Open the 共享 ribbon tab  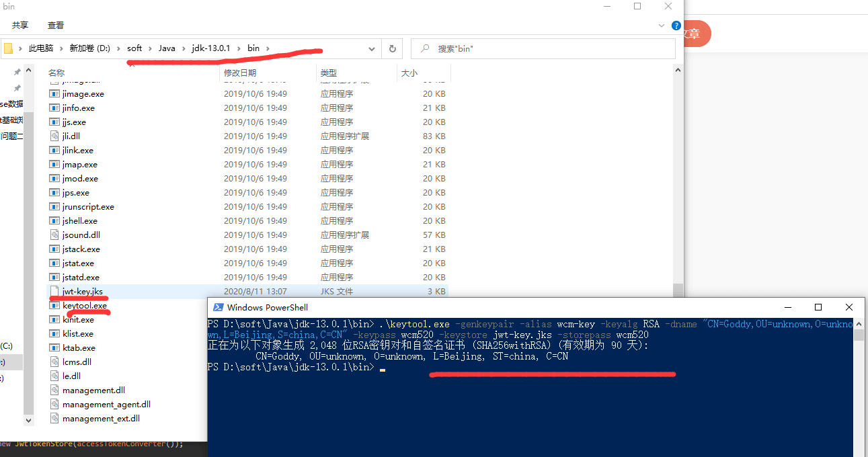pyautogui.click(x=20, y=26)
